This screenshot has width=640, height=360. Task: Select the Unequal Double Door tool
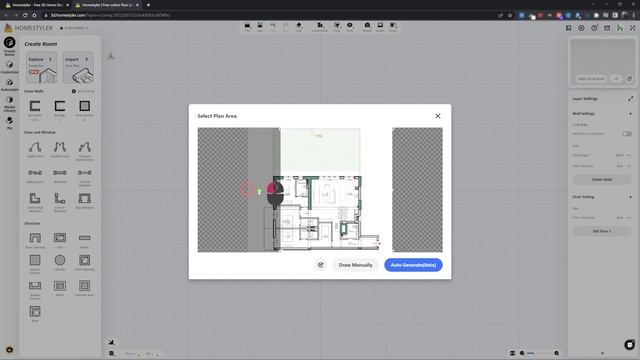click(x=84, y=151)
